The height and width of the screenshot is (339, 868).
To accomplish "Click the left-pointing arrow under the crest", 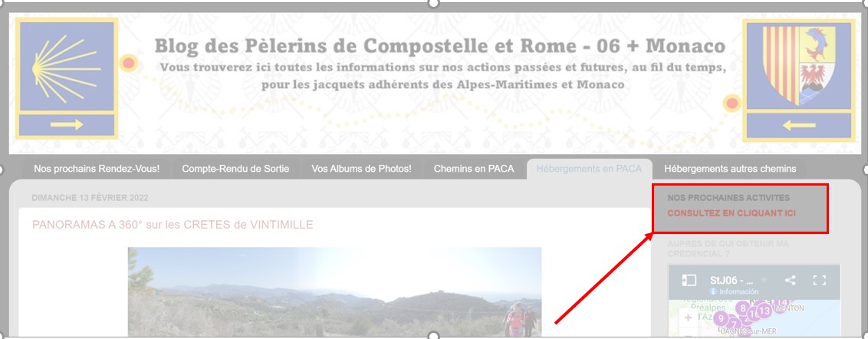I will click(799, 126).
